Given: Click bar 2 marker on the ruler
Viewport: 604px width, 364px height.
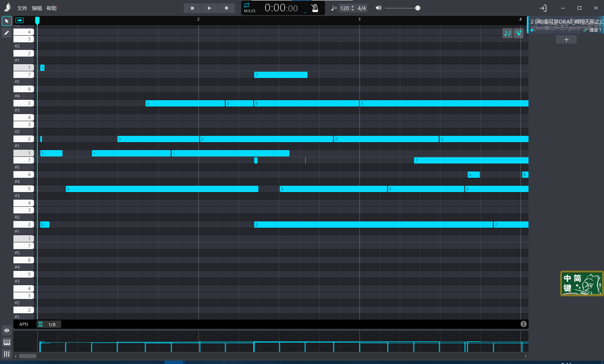Looking at the screenshot, I should (198, 19).
